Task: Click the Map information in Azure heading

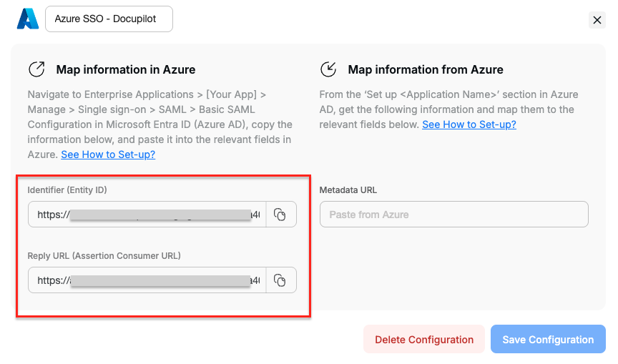Action: click(126, 70)
